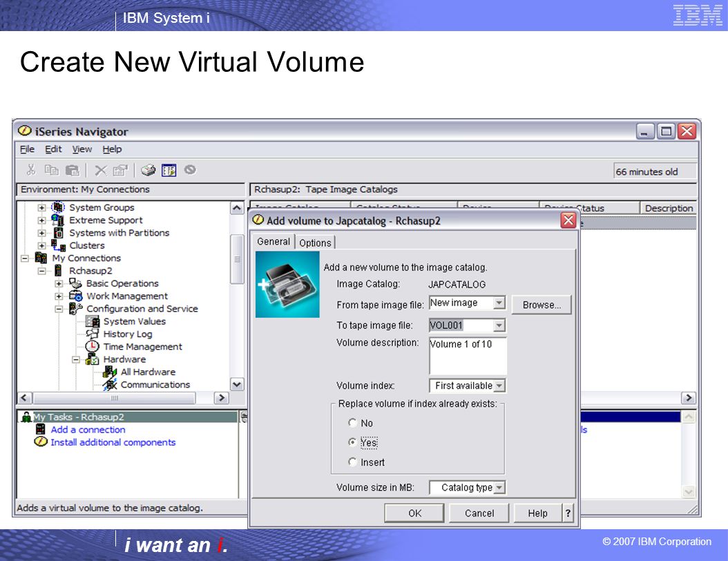Screen dimensions: 728x561
Task: Open the Volume index dropdown
Action: pos(499,386)
